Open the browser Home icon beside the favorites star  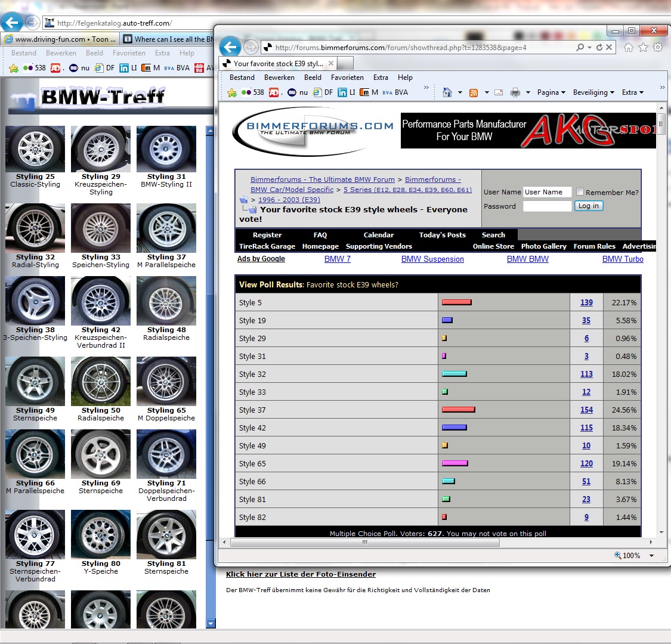(x=628, y=48)
